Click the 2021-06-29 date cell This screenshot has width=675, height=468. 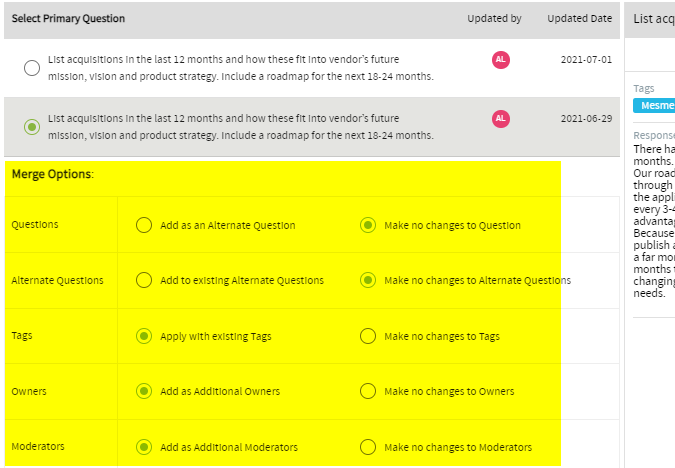[x=586, y=118]
